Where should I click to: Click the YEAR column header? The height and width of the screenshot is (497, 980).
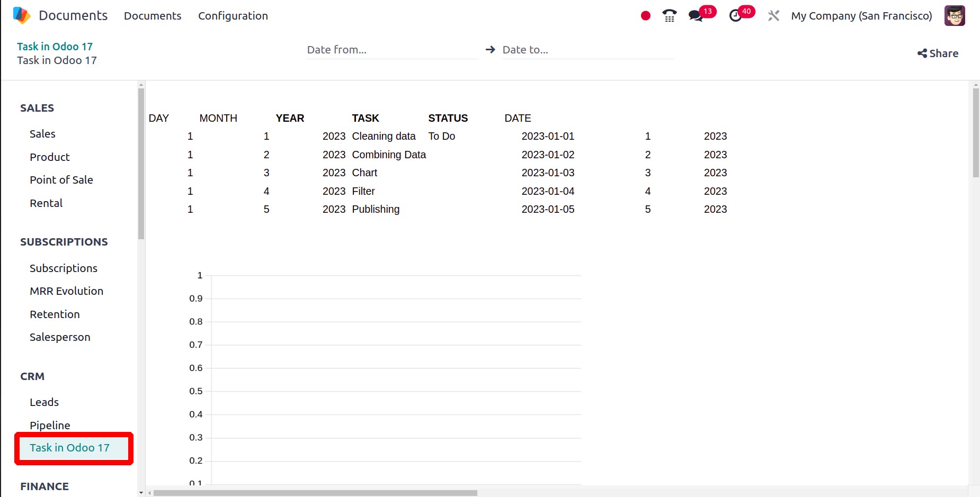(x=290, y=118)
